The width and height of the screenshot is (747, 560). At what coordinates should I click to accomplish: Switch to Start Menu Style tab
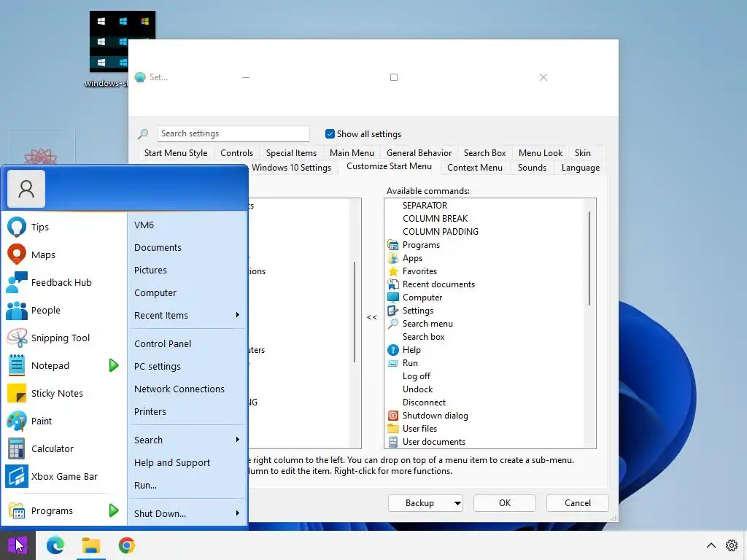tap(176, 153)
